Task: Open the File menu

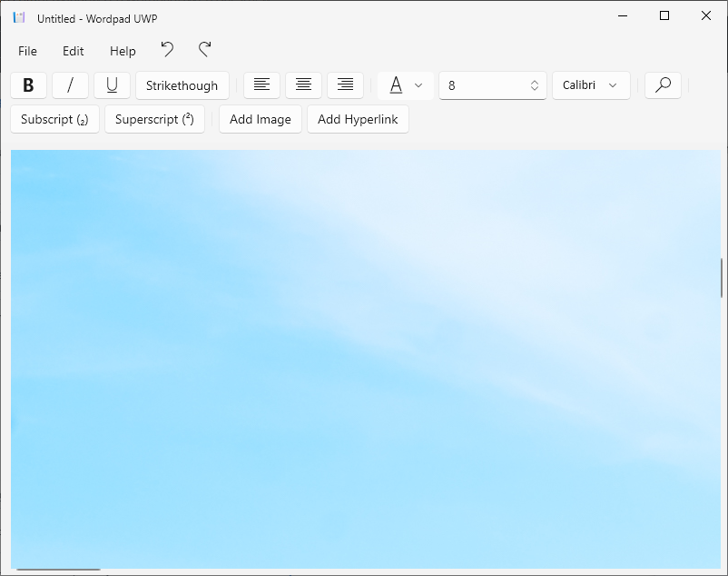Action: (x=27, y=51)
